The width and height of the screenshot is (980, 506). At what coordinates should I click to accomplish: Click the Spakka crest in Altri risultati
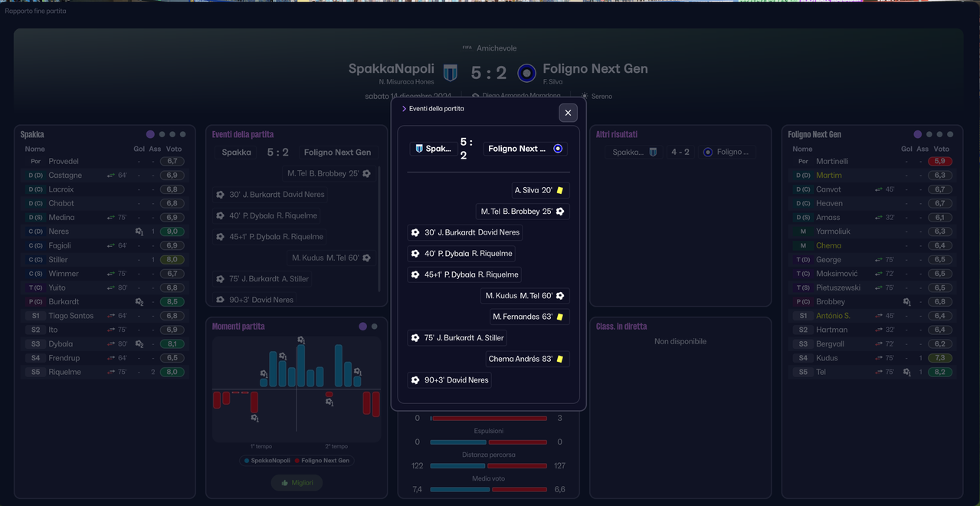(x=653, y=152)
